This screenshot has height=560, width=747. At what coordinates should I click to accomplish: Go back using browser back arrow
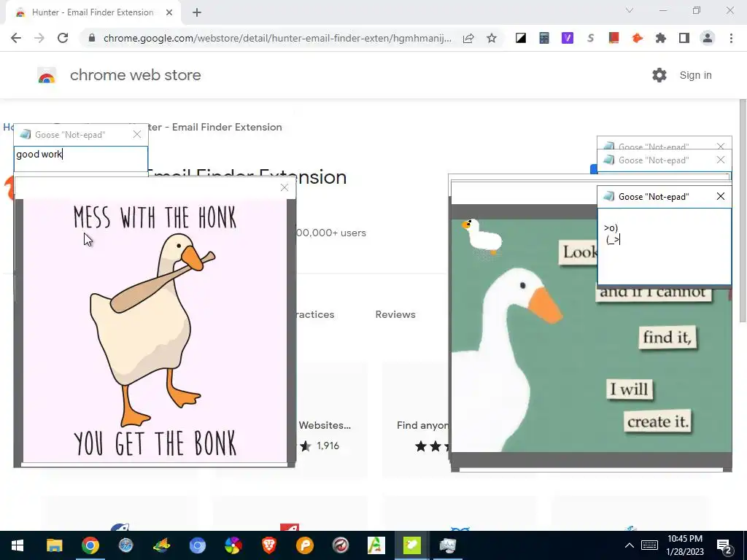(16, 38)
